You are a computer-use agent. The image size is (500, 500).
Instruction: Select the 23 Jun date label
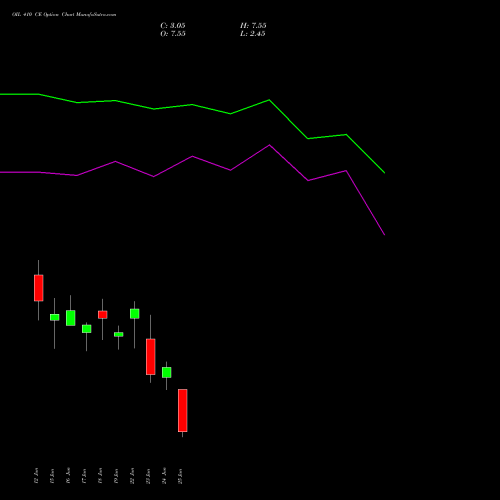[x=148, y=476]
